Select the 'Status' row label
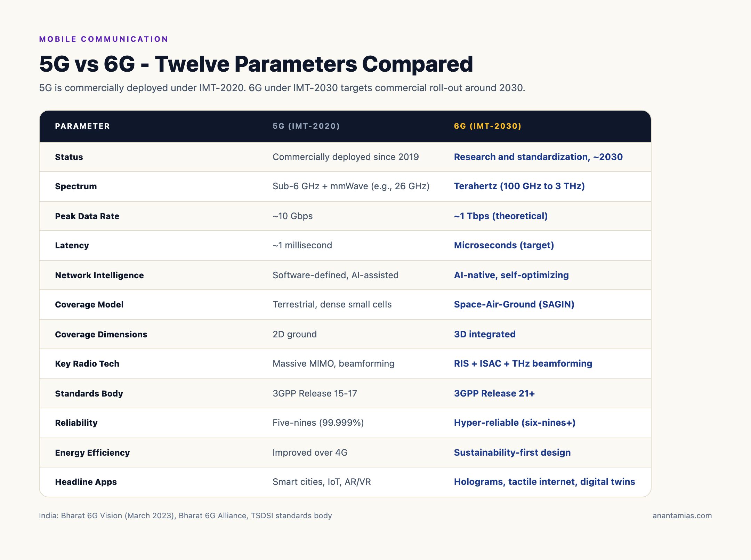The height and width of the screenshot is (560, 751). 69,157
